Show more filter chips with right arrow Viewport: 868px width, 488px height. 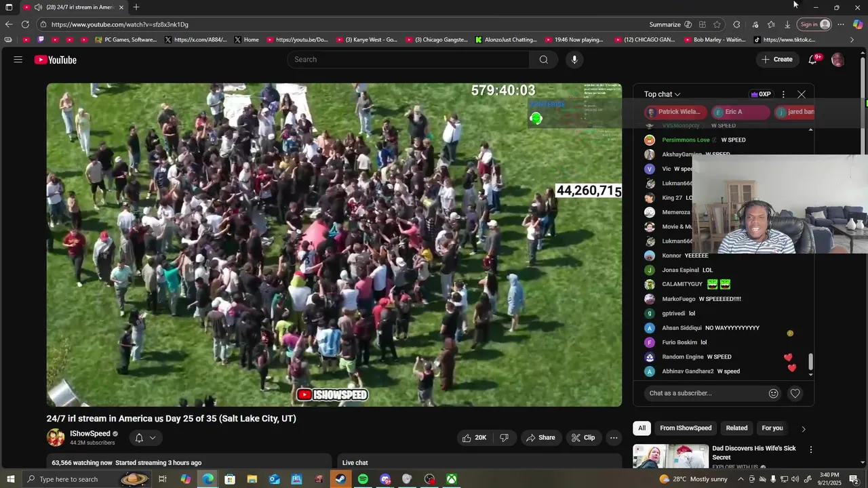point(804,428)
